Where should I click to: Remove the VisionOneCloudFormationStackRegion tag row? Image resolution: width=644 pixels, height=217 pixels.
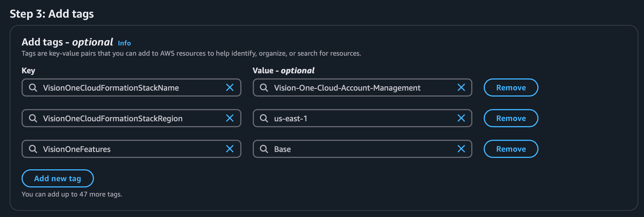click(511, 118)
